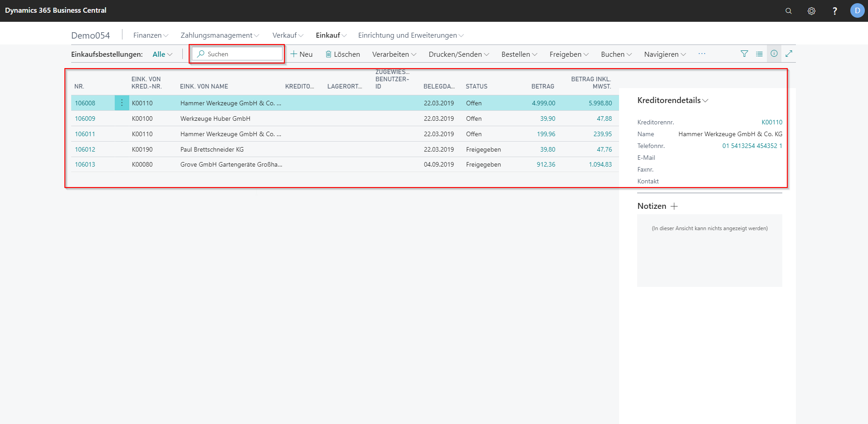The height and width of the screenshot is (424, 868).
Task: Open purchase order 106008
Action: click(x=85, y=103)
